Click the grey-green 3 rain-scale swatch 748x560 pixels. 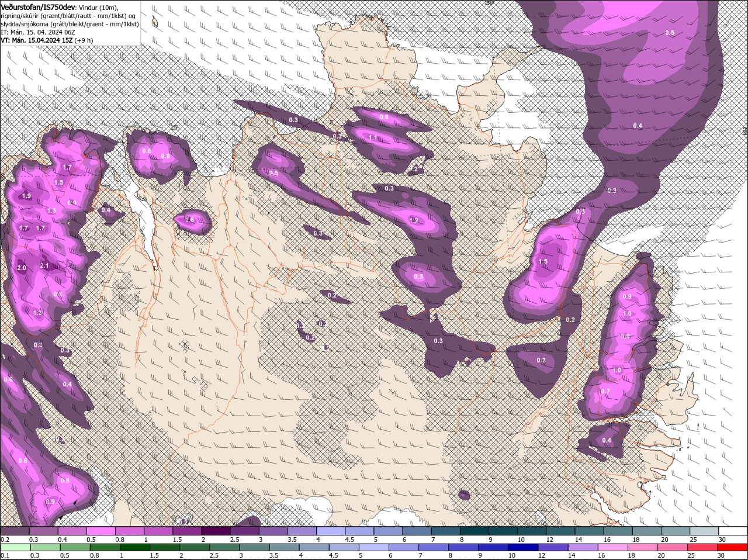(254, 548)
